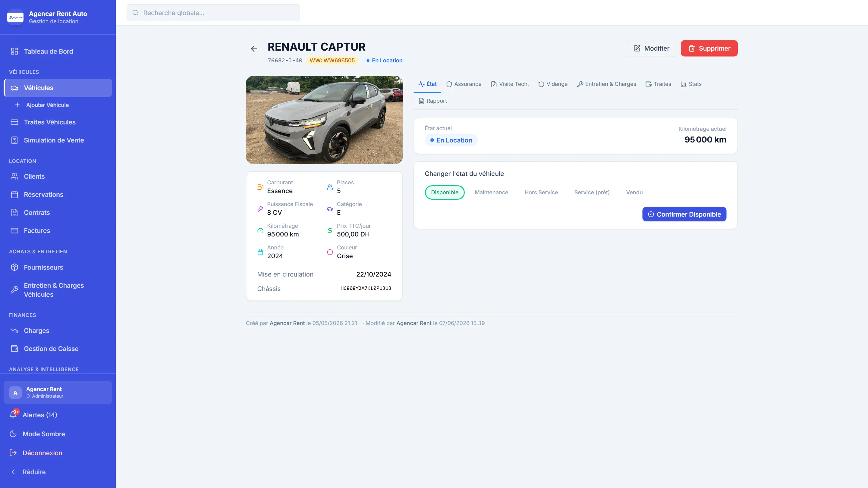
Task: Click the user avatar letter A
Action: click(x=15, y=393)
